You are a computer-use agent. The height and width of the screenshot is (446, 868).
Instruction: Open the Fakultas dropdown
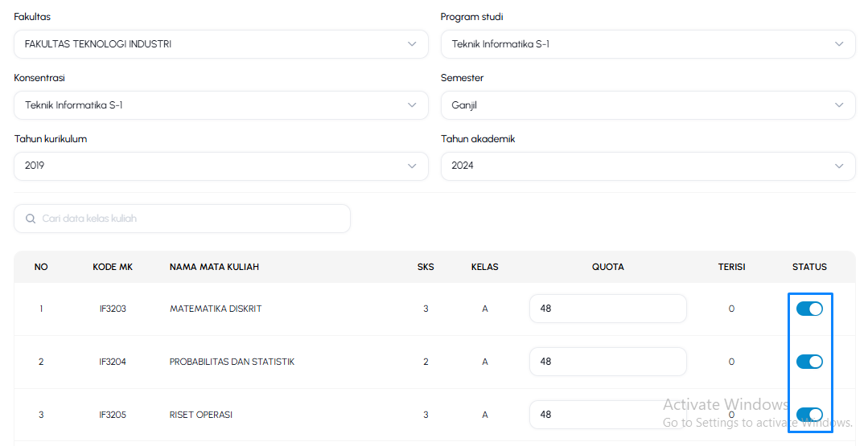[x=221, y=44]
